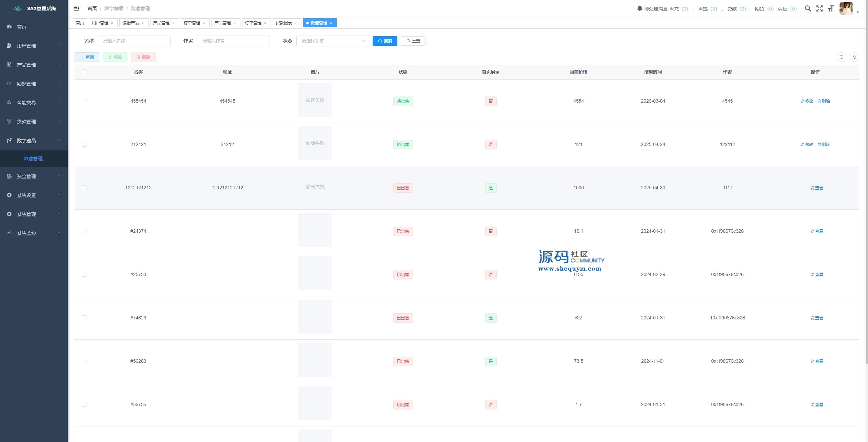Click the round refresh table icon
The height and width of the screenshot is (442, 868).
pyautogui.click(x=854, y=57)
